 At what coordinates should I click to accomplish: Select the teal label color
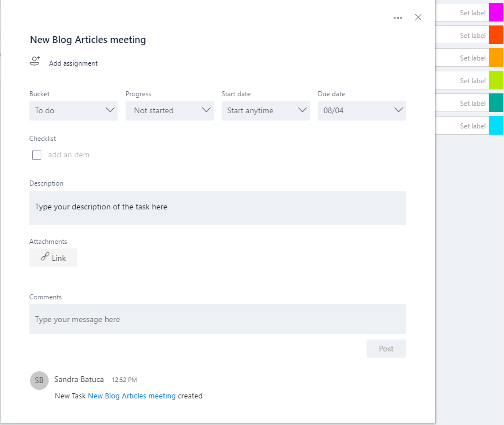point(496,103)
